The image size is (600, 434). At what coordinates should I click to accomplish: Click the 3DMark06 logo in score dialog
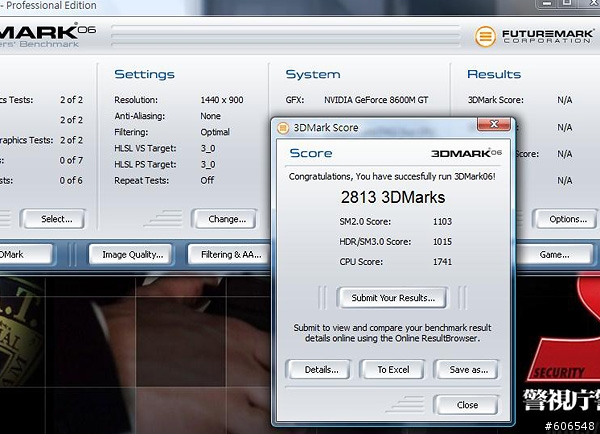point(466,153)
